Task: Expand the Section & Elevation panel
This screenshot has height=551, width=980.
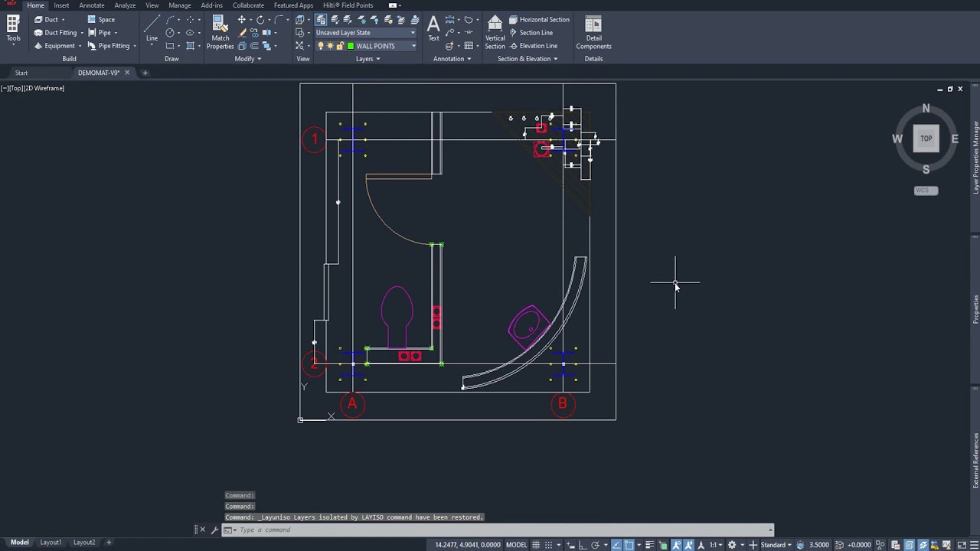Action: [x=527, y=59]
